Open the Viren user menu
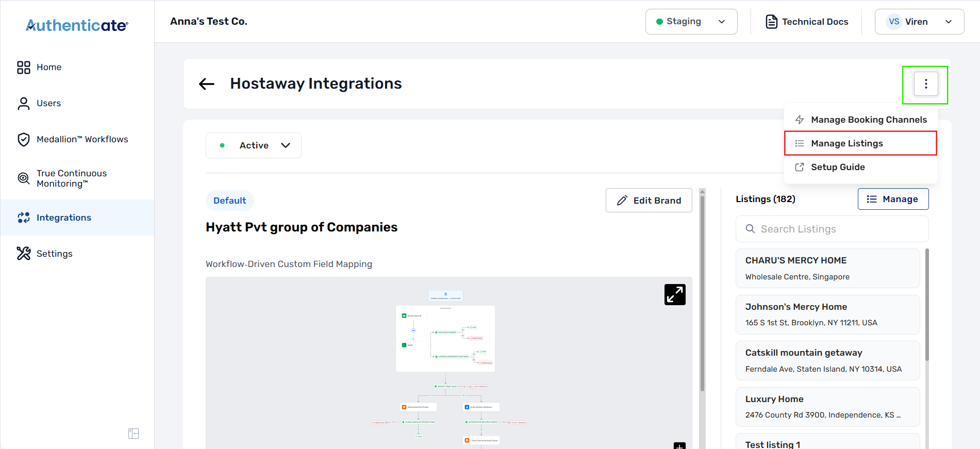The height and width of the screenshot is (449, 980). pos(919,22)
